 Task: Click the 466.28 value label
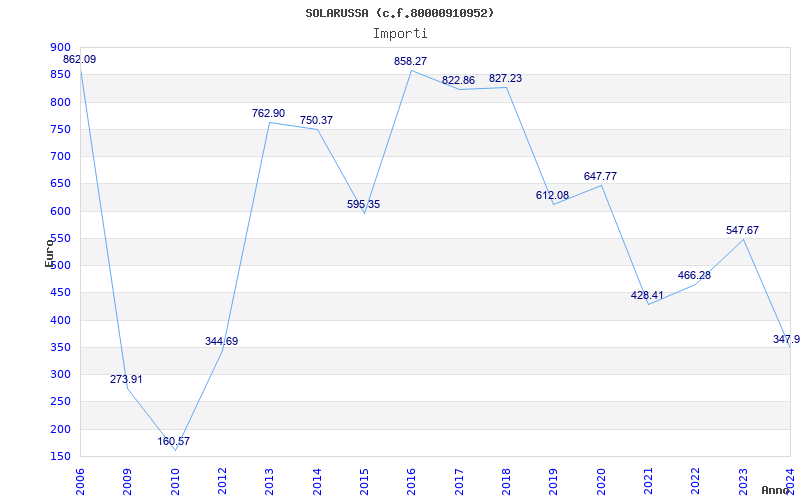pyautogui.click(x=694, y=276)
